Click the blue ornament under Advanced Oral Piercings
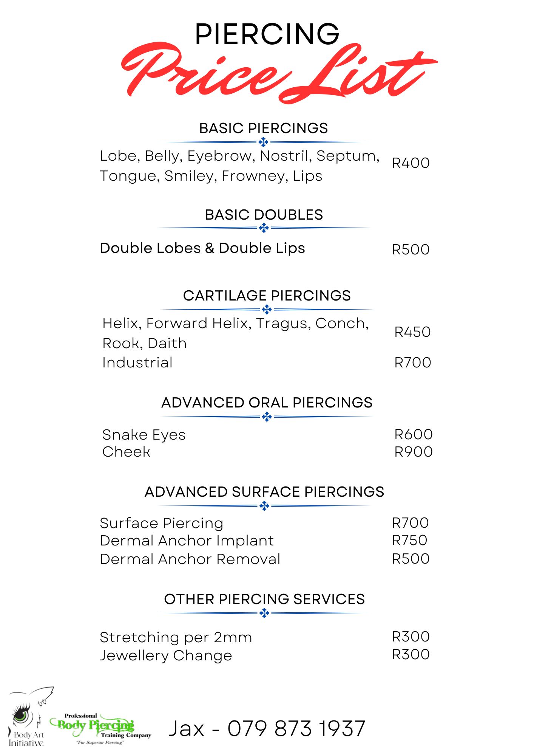The height and width of the screenshot is (756, 534). pos(267,417)
